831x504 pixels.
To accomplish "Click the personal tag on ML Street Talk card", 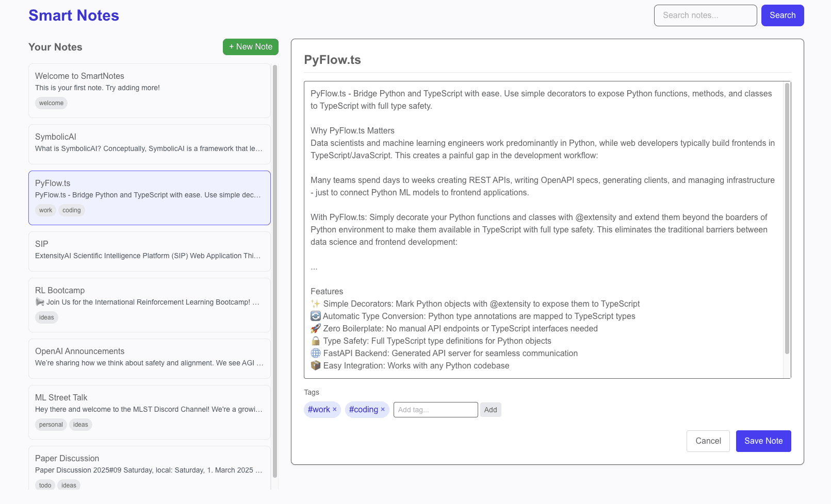I will [x=51, y=425].
